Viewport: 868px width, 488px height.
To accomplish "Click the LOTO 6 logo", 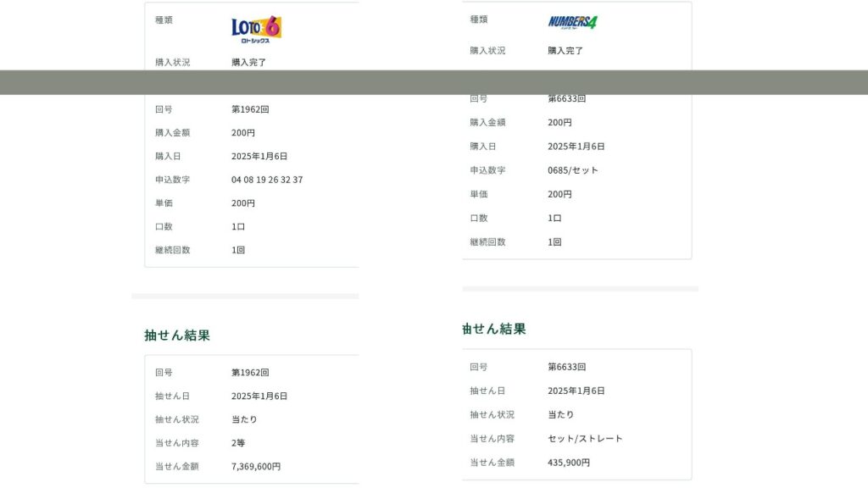I will (x=256, y=29).
